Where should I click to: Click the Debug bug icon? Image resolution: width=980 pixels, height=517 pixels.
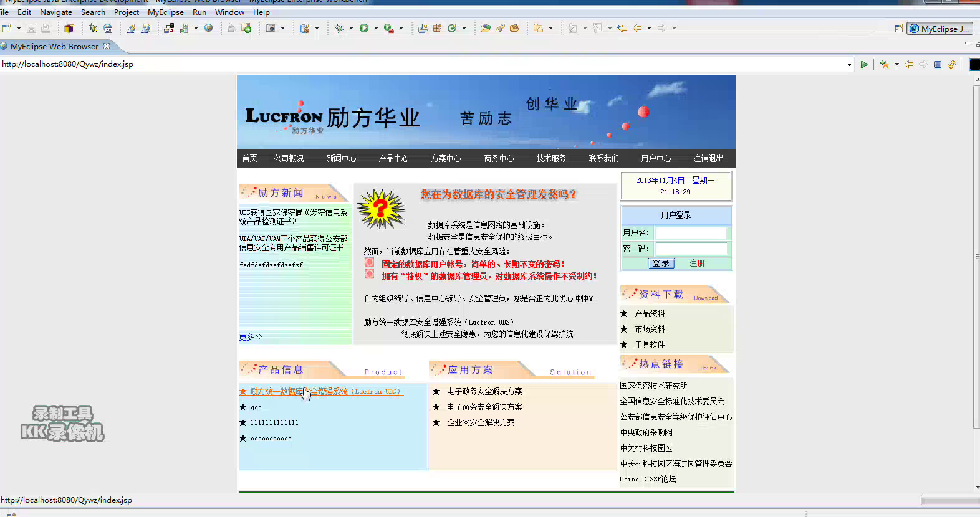tap(339, 28)
